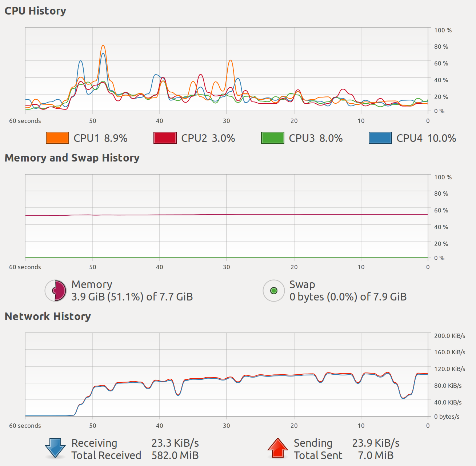Screen dimensions: 476x466
Task: Click the 120.0 KiB/s network axis label
Action: 449,369
